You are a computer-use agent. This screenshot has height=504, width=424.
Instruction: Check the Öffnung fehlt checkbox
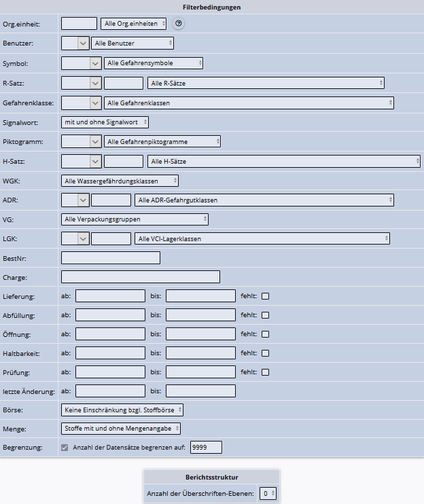[x=265, y=334]
